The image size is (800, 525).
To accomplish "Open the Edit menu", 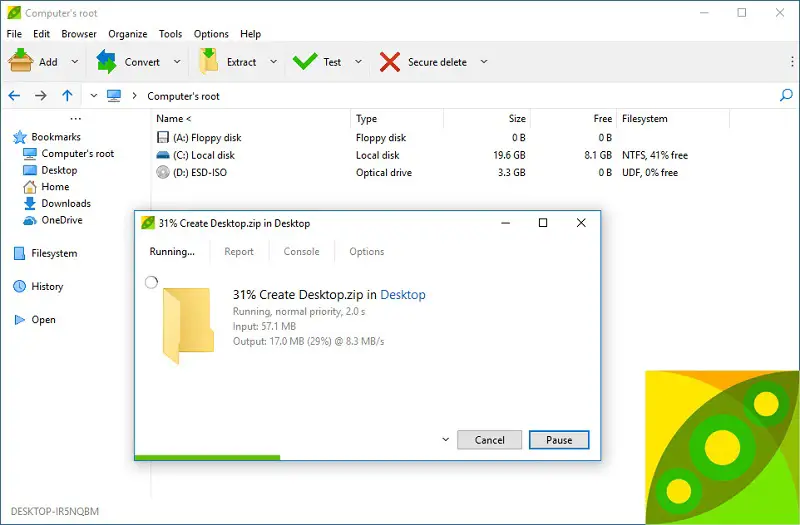I will tap(41, 34).
